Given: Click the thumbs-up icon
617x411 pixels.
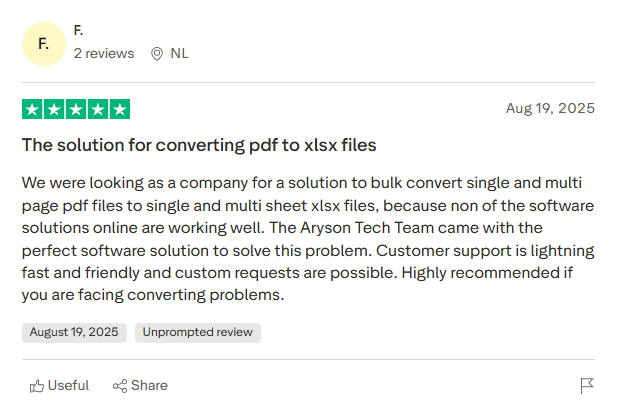Looking at the screenshot, I should tap(37, 386).
